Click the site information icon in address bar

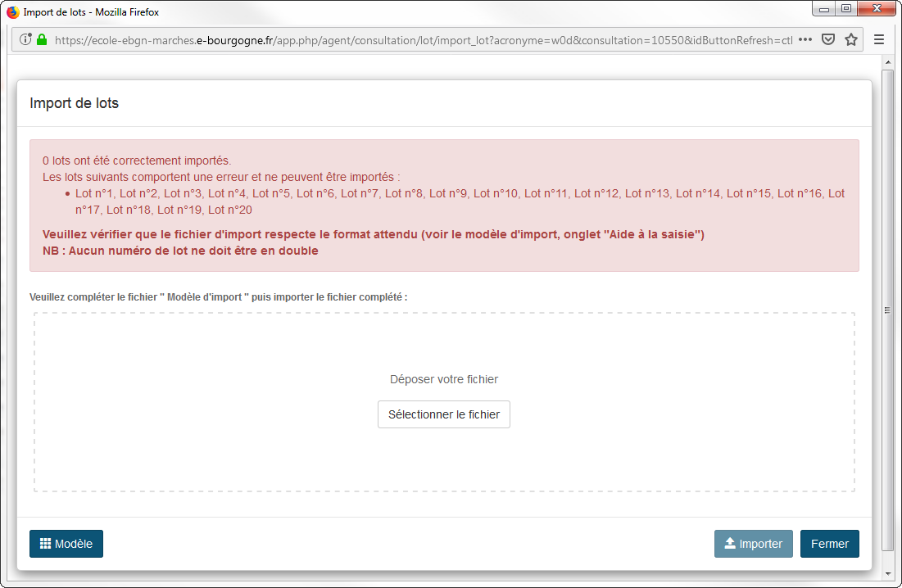[x=25, y=39]
